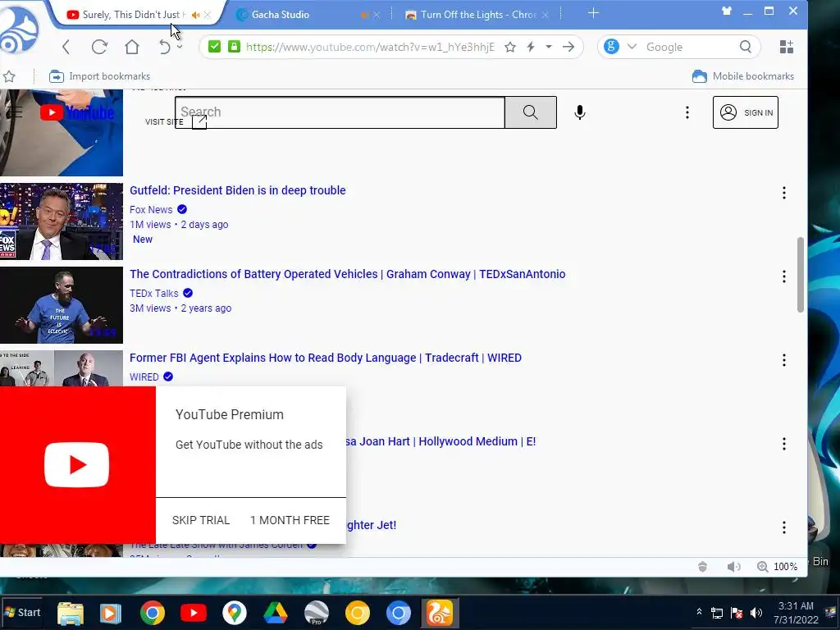
Task: Click the voice search microphone icon
Action: [580, 112]
